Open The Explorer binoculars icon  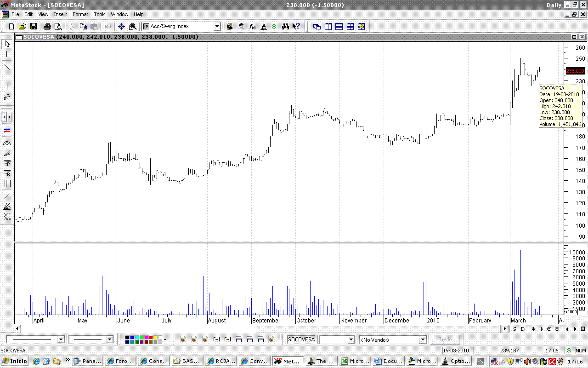tap(285, 27)
